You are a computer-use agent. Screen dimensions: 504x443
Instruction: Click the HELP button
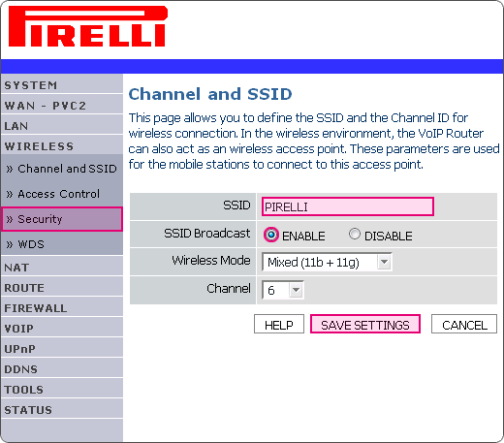(x=279, y=324)
